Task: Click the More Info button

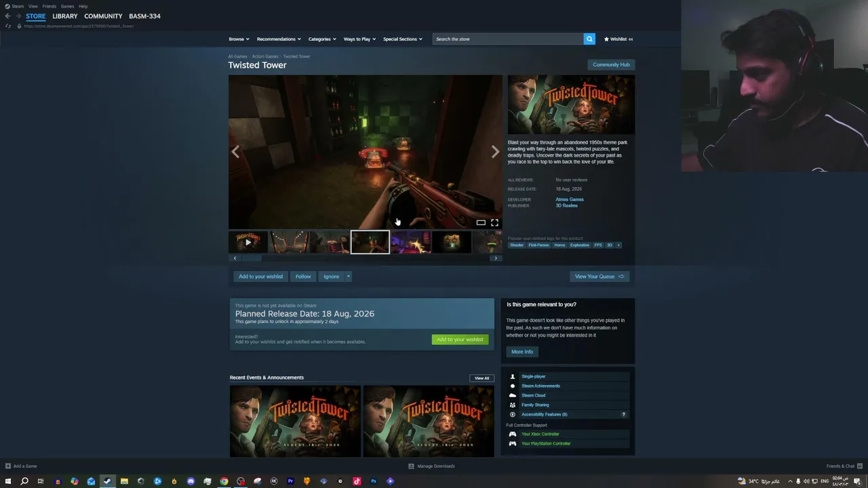Action: [x=522, y=352]
